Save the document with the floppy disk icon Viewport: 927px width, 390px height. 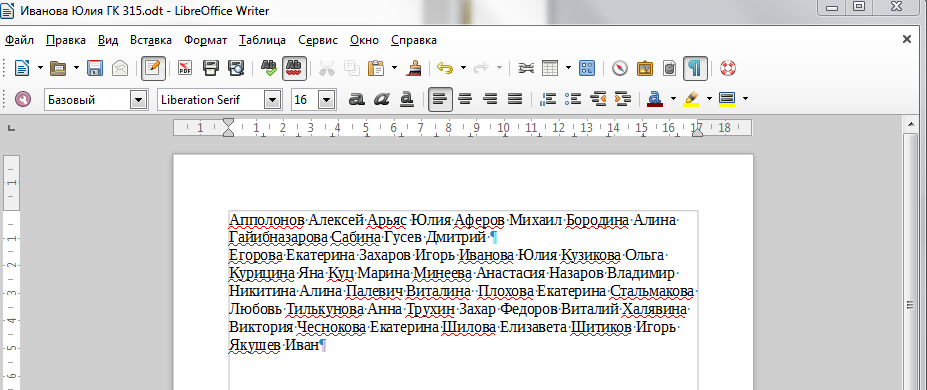[95, 69]
